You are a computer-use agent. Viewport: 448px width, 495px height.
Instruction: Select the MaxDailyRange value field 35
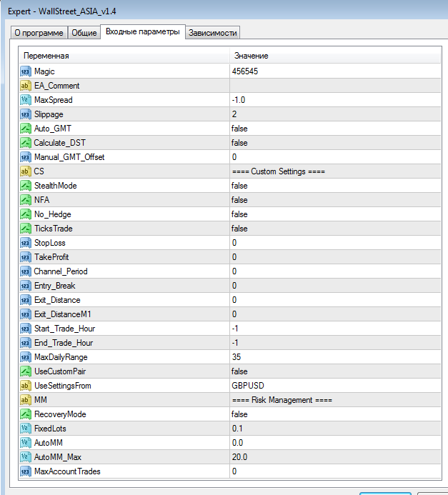[335, 357]
